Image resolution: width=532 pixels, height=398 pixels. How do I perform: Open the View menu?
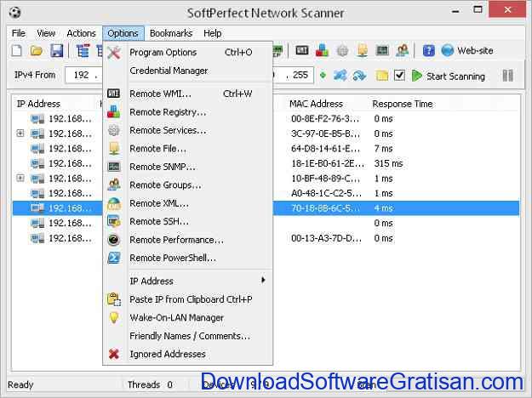click(46, 33)
